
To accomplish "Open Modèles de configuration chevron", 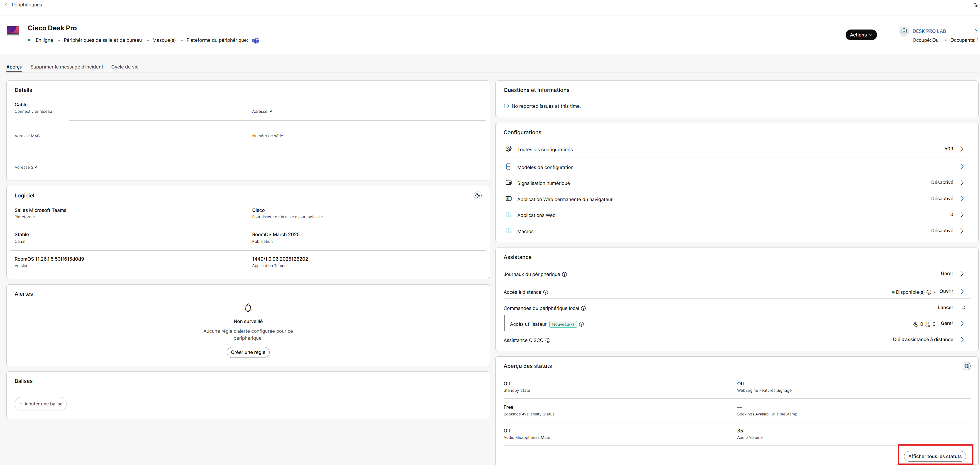I will [962, 167].
